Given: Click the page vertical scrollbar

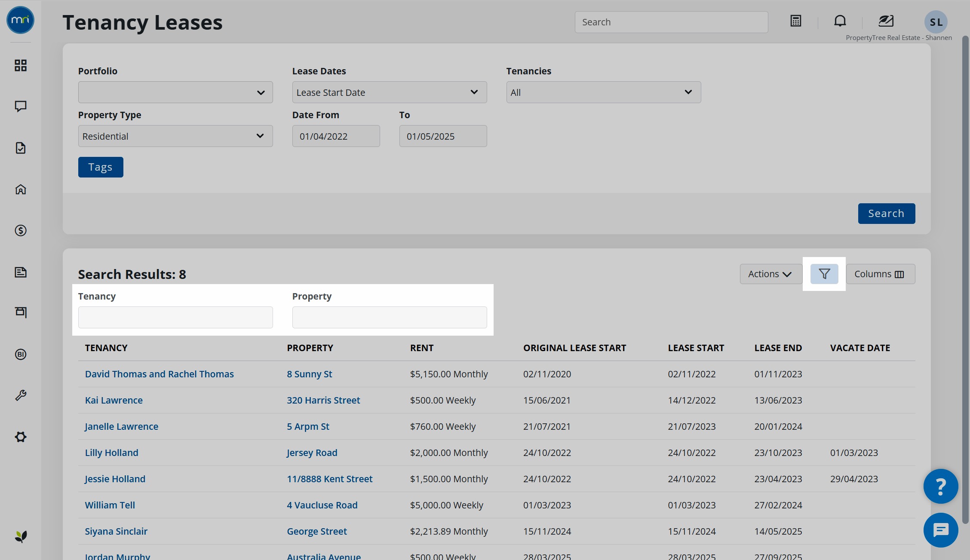Looking at the screenshot, I should [x=965, y=279].
